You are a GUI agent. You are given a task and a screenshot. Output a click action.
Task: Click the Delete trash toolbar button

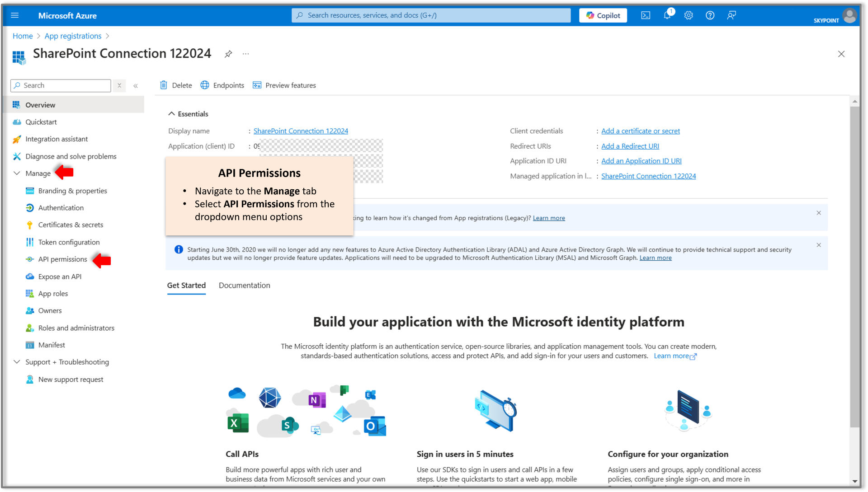(175, 85)
